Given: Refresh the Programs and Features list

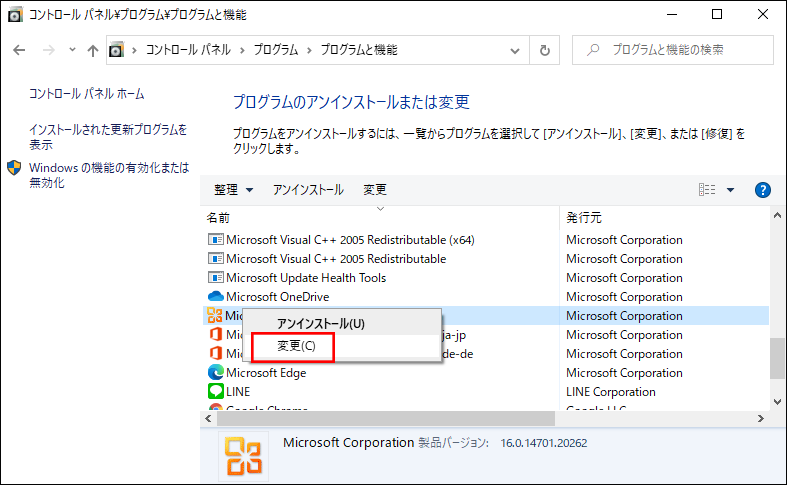Looking at the screenshot, I should (545, 50).
